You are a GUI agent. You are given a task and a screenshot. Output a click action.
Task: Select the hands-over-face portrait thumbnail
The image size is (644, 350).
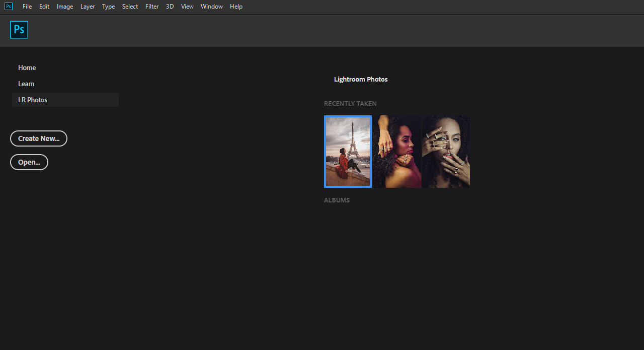446,152
